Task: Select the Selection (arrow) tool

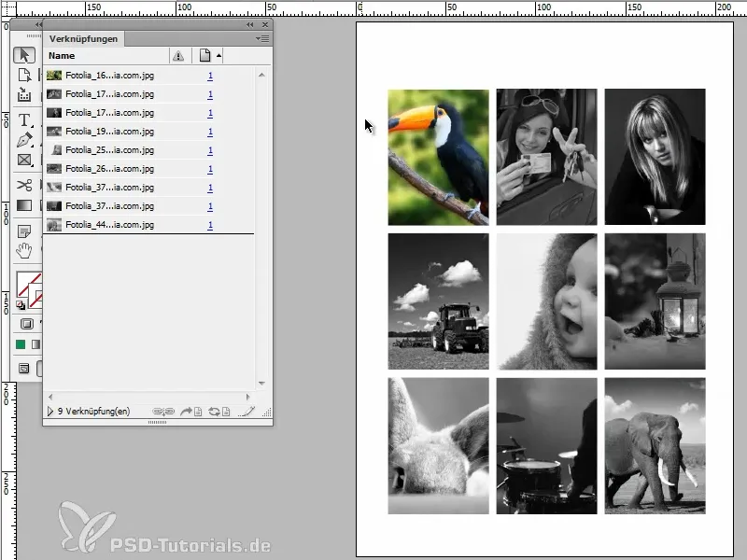Action: 24,55
